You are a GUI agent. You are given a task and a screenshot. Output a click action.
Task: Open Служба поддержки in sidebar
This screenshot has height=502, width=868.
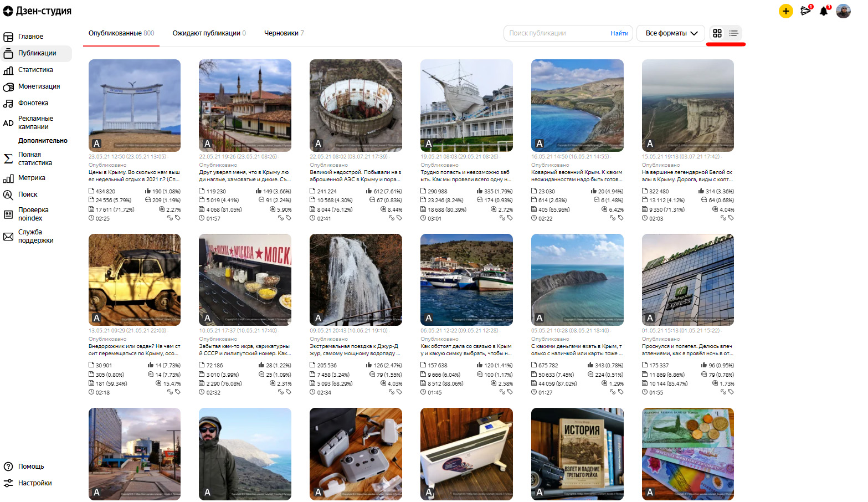(x=35, y=236)
